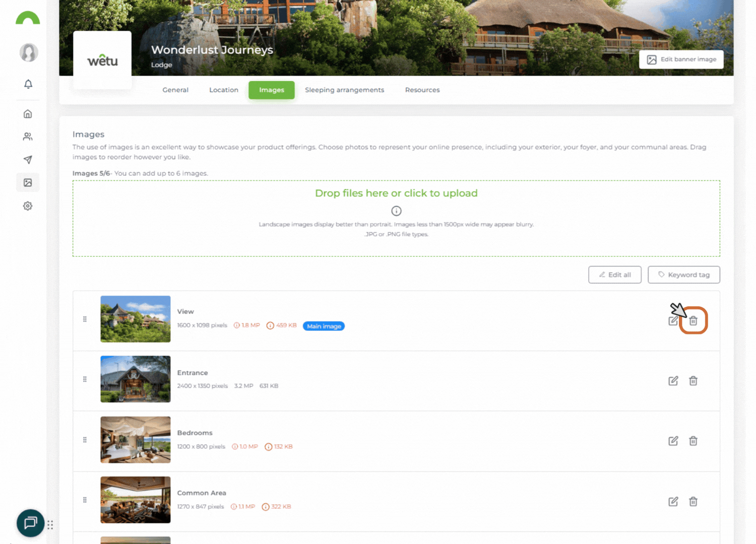The image size is (756, 544).
Task: Click the drop files upload area
Action: 396,193
